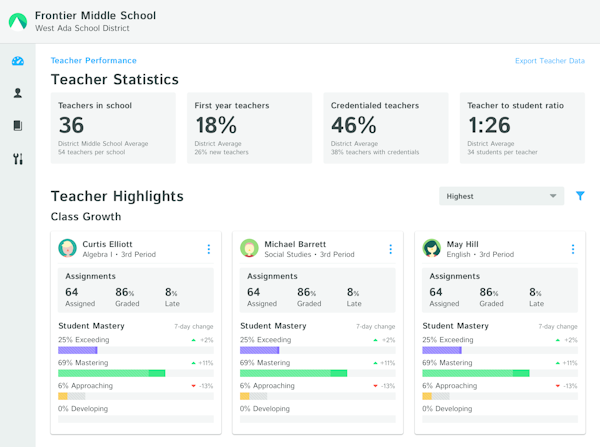Click Curtis Elliott's purple Exceeding progress bar
This screenshot has width=600, height=447.
tap(77, 350)
